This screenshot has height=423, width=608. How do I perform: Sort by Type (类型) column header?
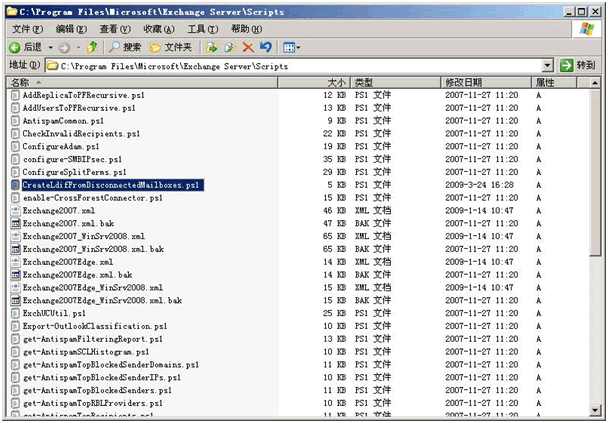[x=396, y=83]
